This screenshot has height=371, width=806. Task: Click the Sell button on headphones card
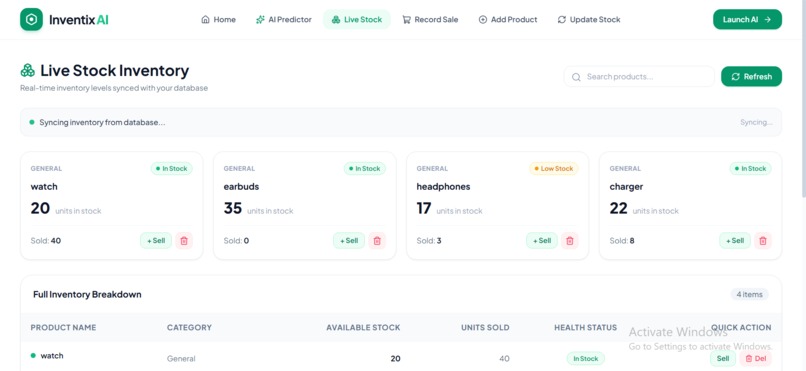542,240
